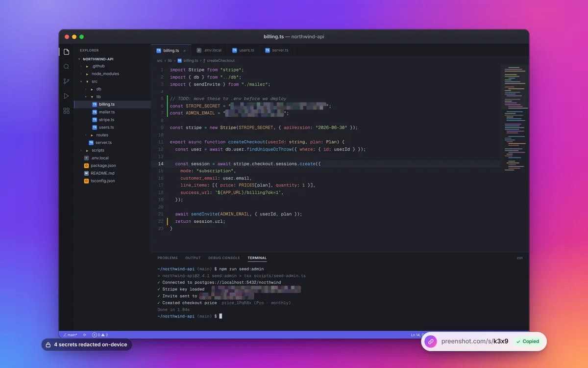Open the Run and Debug view icon

pos(66,96)
